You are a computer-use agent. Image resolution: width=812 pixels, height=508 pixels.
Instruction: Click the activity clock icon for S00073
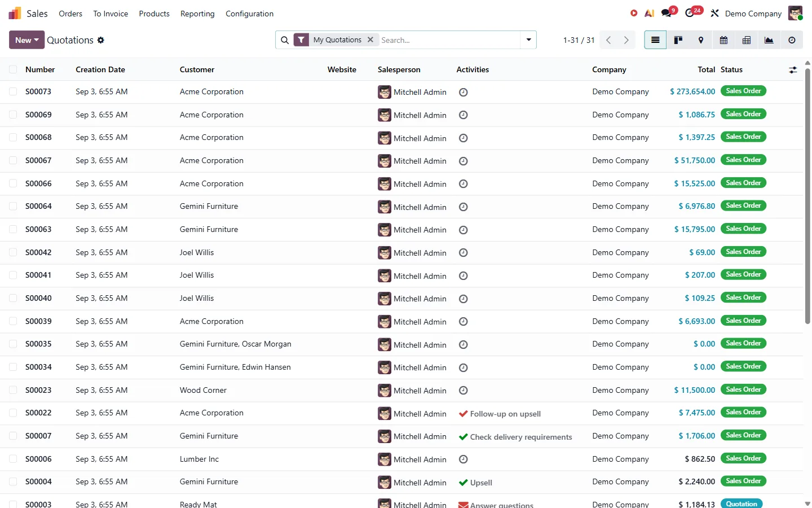[x=464, y=92]
